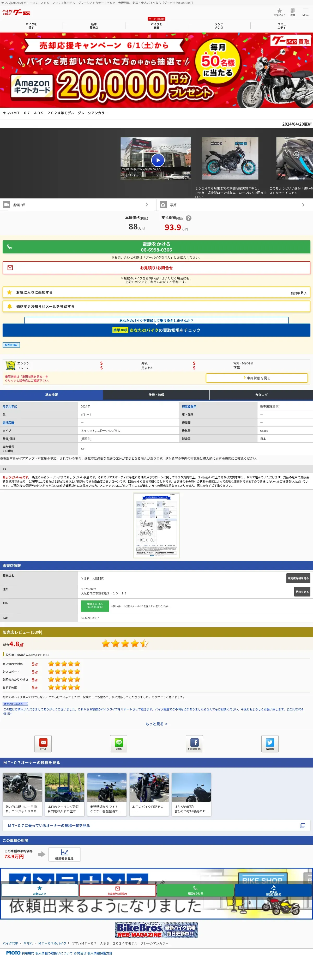Share via the メール icon

(43, 744)
